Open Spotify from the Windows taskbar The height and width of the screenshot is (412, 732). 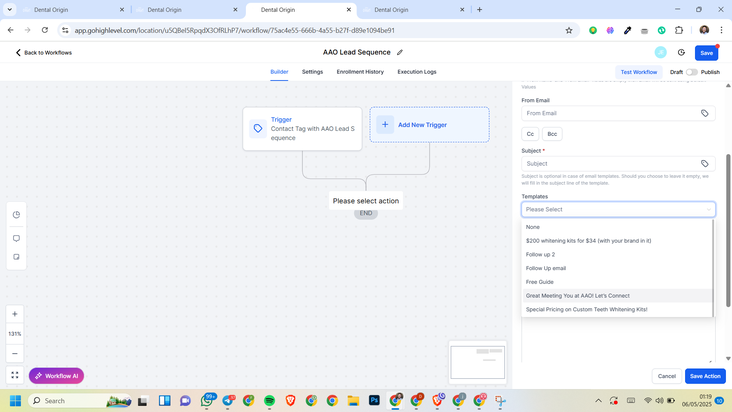269,401
